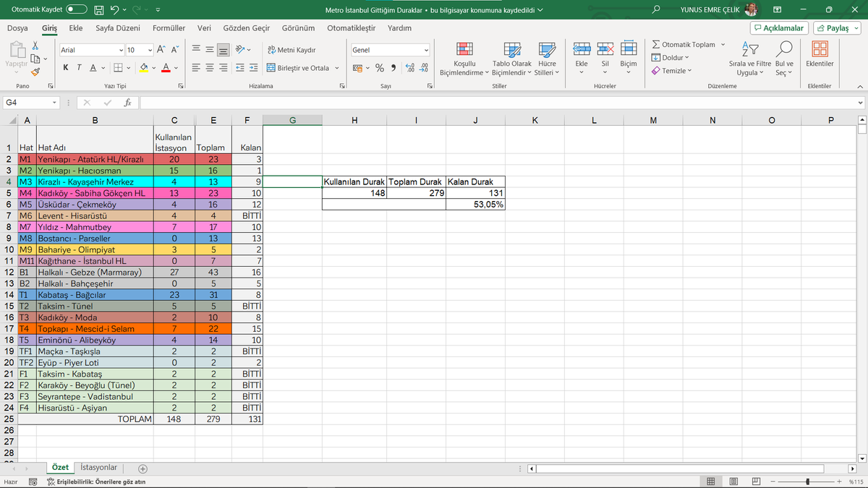Open Sırala ve Filtre Uygula
868x488 pixels.
click(x=749, y=59)
